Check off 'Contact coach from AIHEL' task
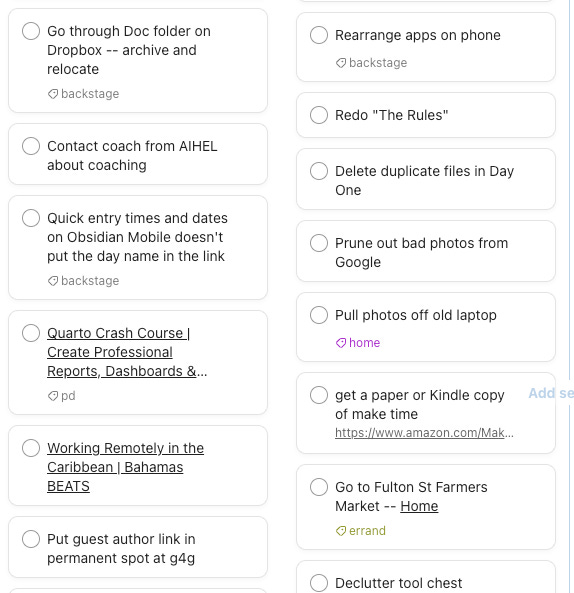The width and height of the screenshot is (574, 593). click(31, 146)
